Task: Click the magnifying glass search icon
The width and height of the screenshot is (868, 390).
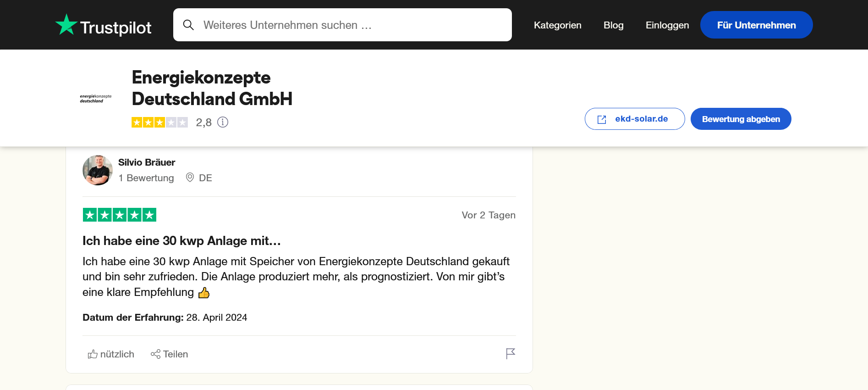Action: coord(188,25)
